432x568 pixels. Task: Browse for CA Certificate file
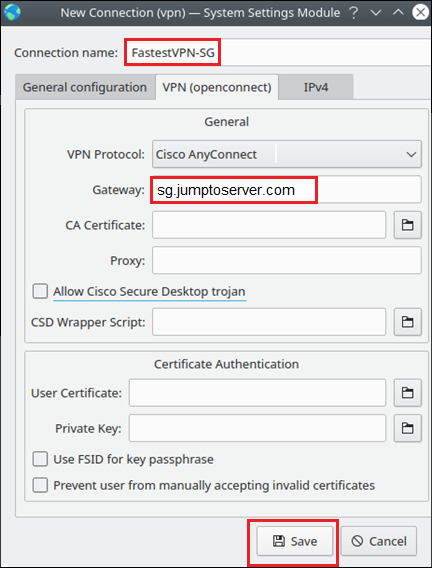click(x=408, y=225)
